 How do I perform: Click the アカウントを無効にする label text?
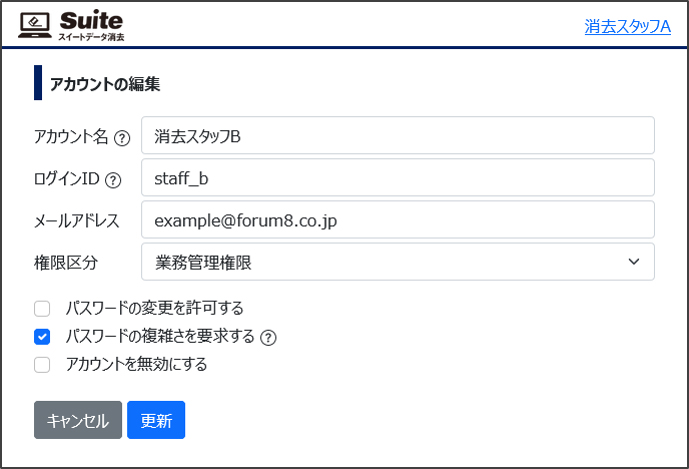pos(136,364)
